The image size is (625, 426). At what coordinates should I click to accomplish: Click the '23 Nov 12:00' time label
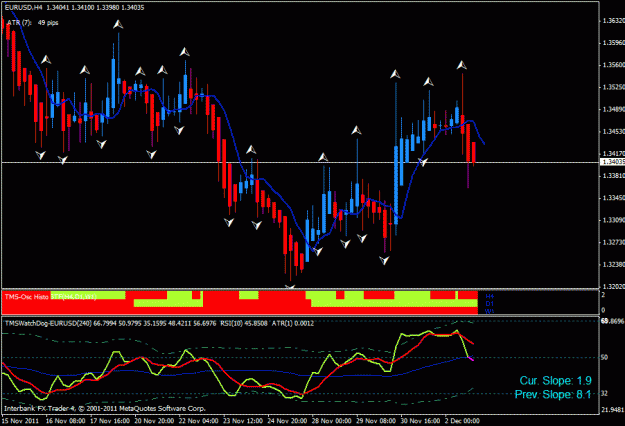pos(243,421)
